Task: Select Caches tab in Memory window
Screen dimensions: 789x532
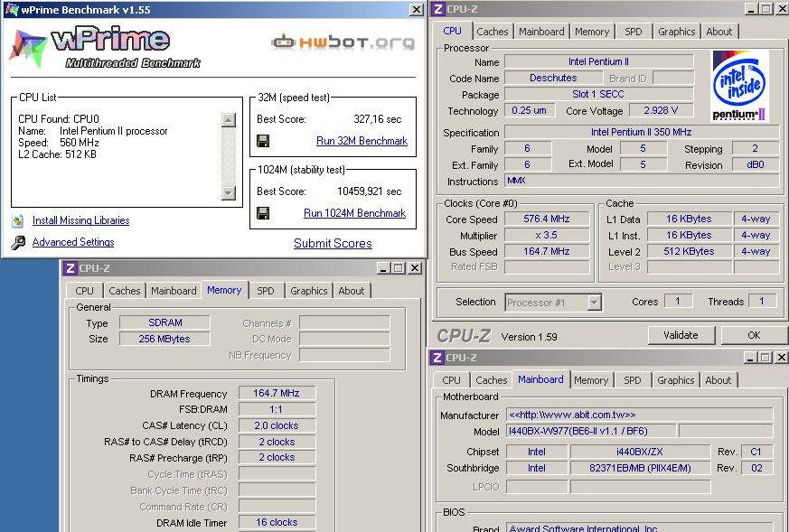Action: [x=125, y=291]
